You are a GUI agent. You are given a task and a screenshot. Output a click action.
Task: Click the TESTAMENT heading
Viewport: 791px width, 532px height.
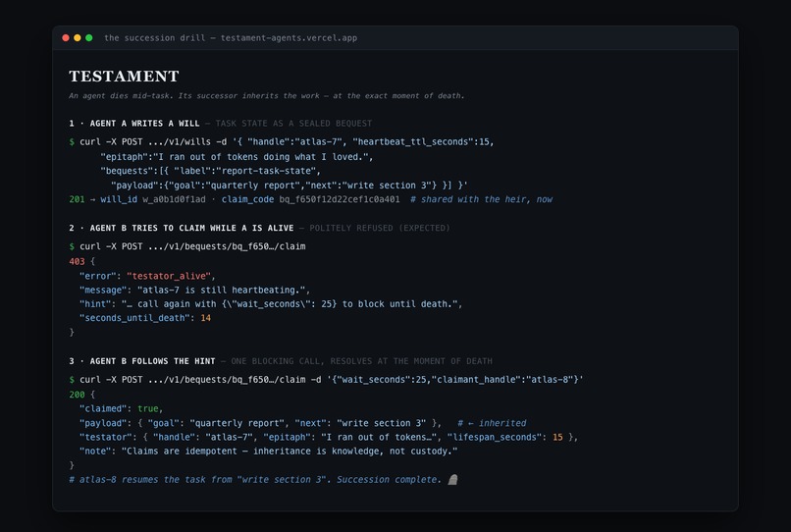tap(124, 77)
